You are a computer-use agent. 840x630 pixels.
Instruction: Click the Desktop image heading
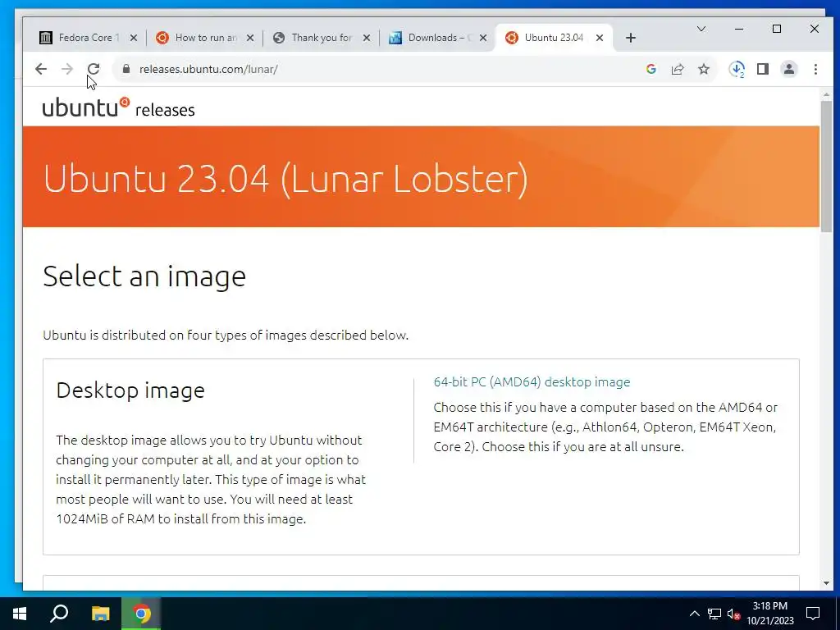130,390
